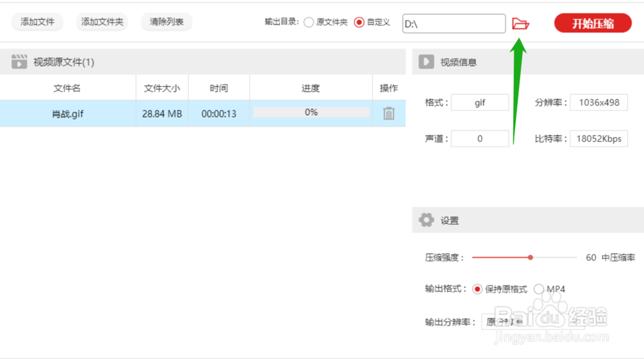Image resolution: width=644 pixels, height=359 pixels.
Task: Click the 比特率 18052Kbps value box
Action: point(599,139)
